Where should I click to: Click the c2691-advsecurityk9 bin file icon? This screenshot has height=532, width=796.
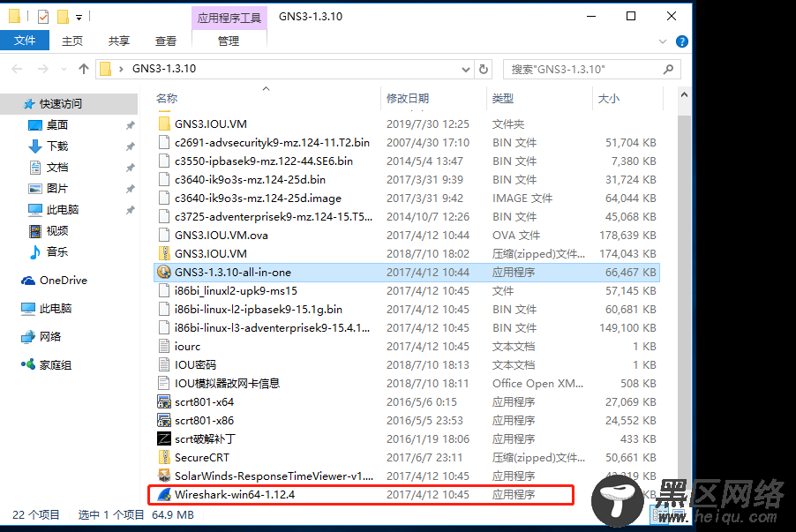pyautogui.click(x=164, y=143)
